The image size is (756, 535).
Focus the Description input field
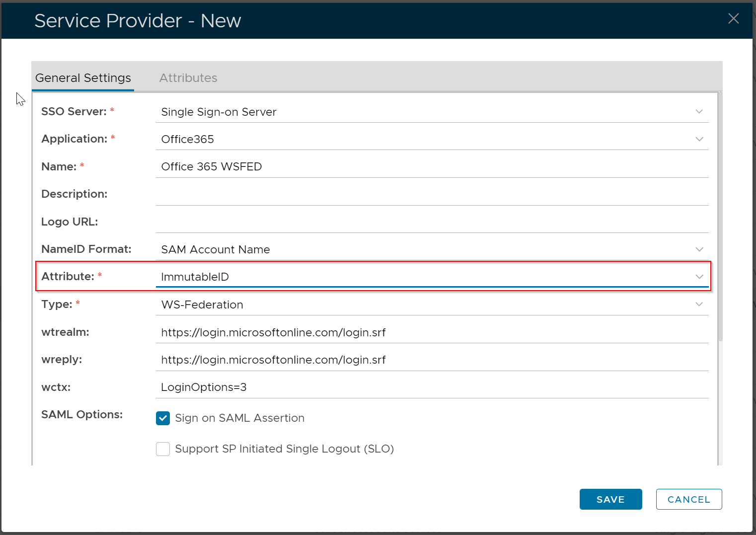coord(431,194)
